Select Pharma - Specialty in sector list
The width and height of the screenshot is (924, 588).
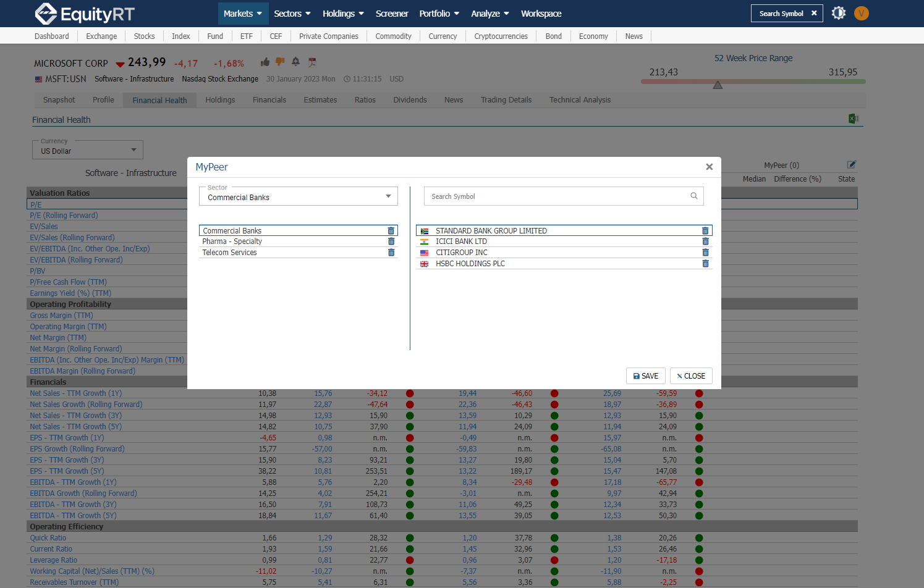(x=298, y=241)
